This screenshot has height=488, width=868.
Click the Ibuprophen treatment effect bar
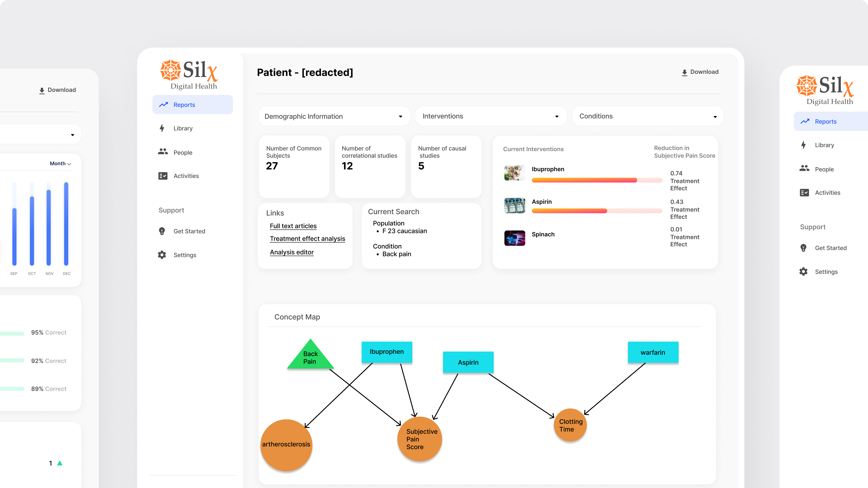tap(597, 180)
